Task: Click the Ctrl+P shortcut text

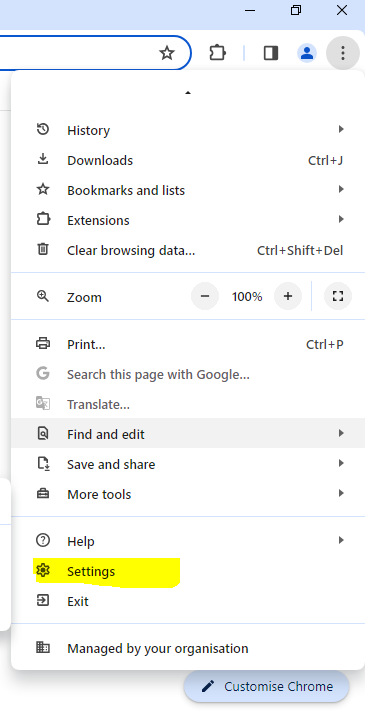Action: (325, 344)
